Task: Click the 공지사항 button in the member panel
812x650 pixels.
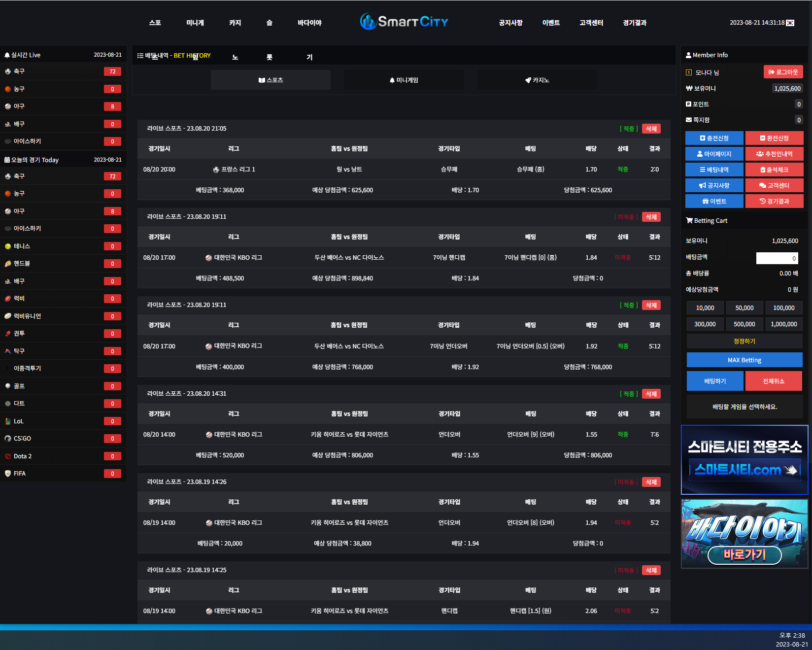Action: 714,185
